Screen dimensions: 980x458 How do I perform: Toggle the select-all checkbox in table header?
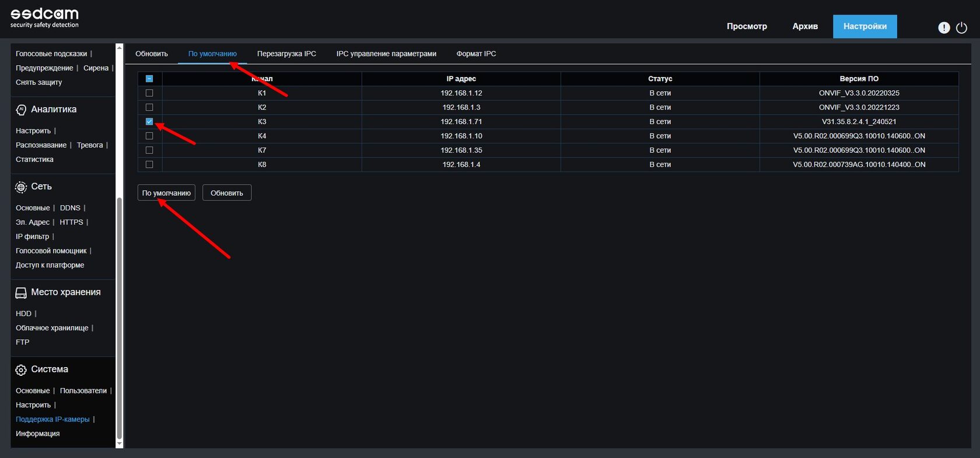(149, 79)
